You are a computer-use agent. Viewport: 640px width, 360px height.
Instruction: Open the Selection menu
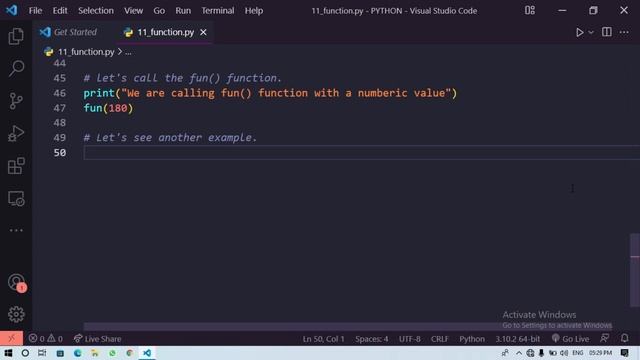tap(96, 11)
